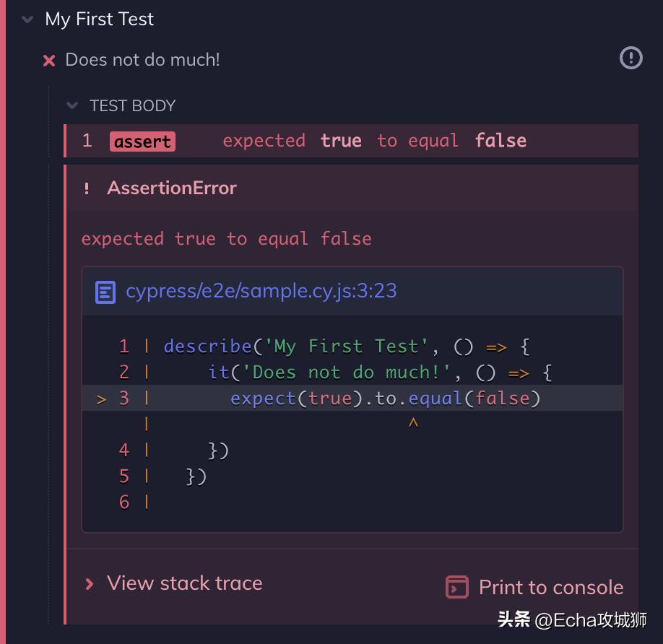
Task: Click the circled exclamation warning icon
Action: (x=630, y=58)
